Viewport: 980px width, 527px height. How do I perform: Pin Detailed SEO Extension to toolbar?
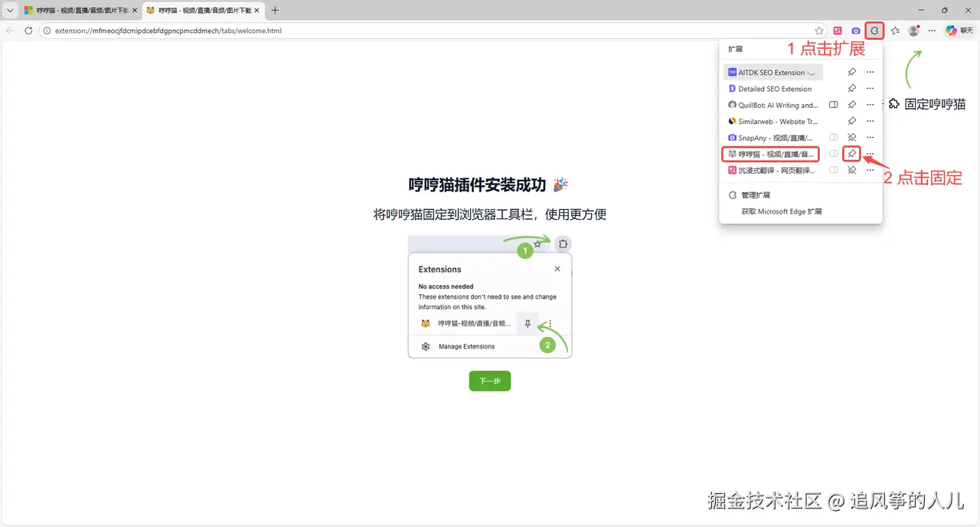pos(851,89)
